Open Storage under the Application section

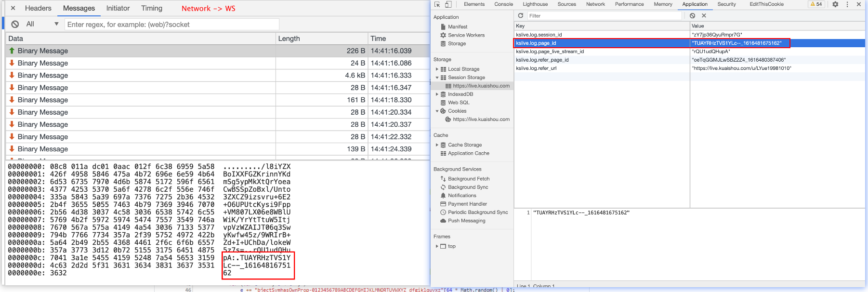457,44
